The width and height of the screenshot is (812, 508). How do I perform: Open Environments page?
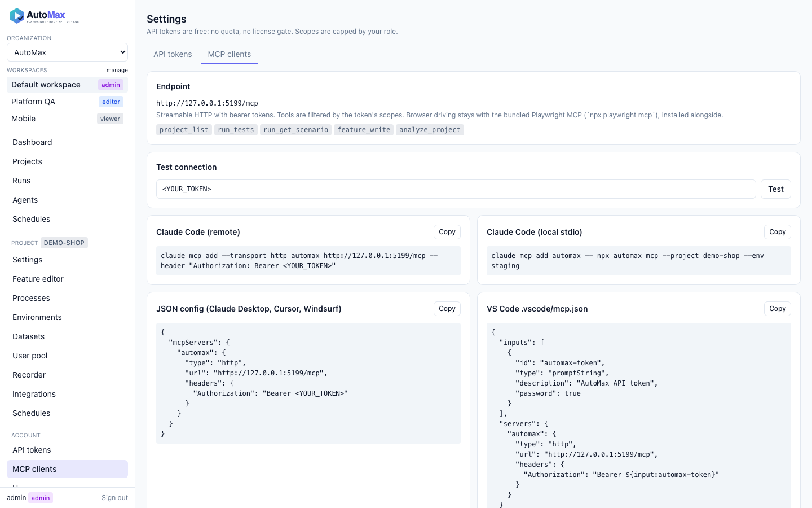point(67,317)
